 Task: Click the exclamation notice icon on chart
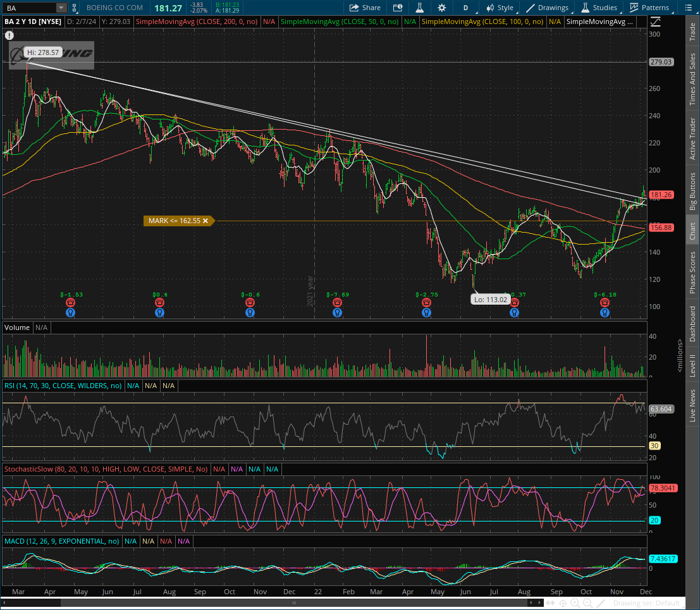click(9, 35)
